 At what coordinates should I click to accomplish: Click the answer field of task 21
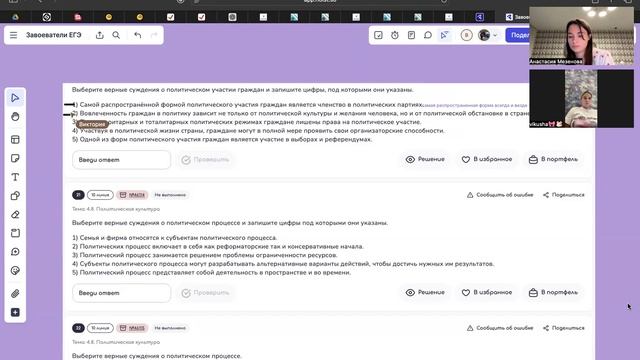pos(122,293)
